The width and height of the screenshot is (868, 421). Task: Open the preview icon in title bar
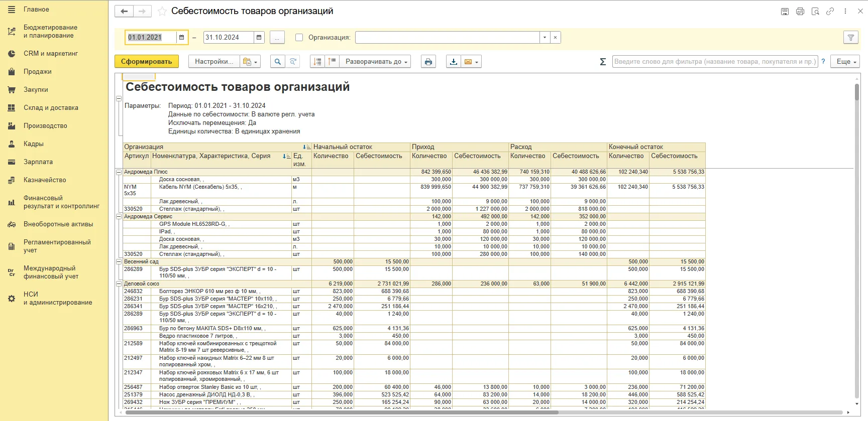pyautogui.click(x=815, y=11)
